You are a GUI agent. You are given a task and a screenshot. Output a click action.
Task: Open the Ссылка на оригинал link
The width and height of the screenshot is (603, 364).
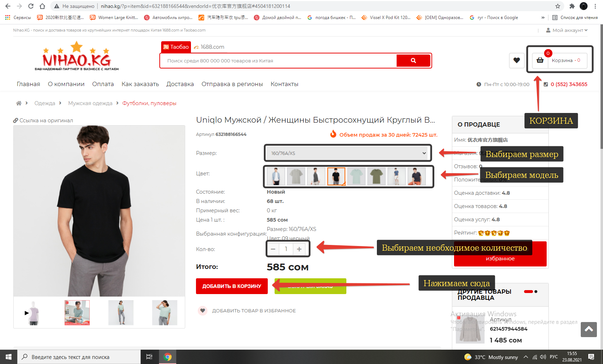[43, 120]
